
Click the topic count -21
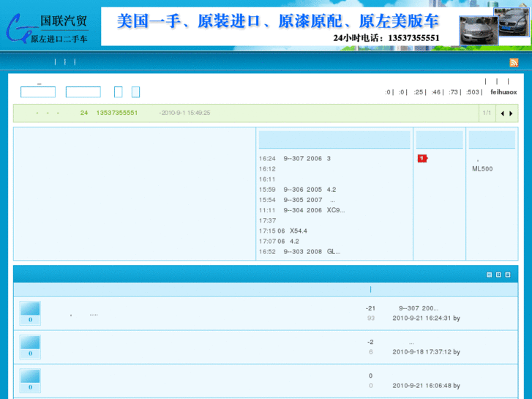coord(370,308)
